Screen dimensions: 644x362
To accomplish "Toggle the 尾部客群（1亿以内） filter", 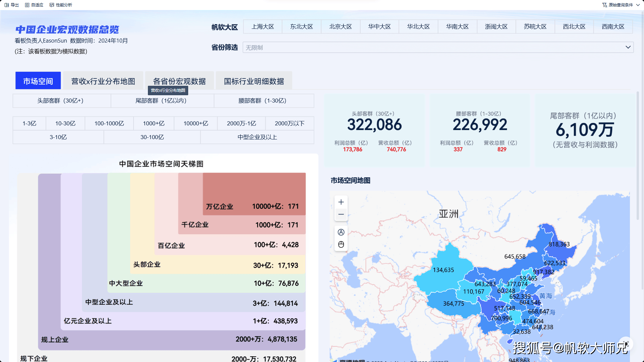I will pos(162,101).
